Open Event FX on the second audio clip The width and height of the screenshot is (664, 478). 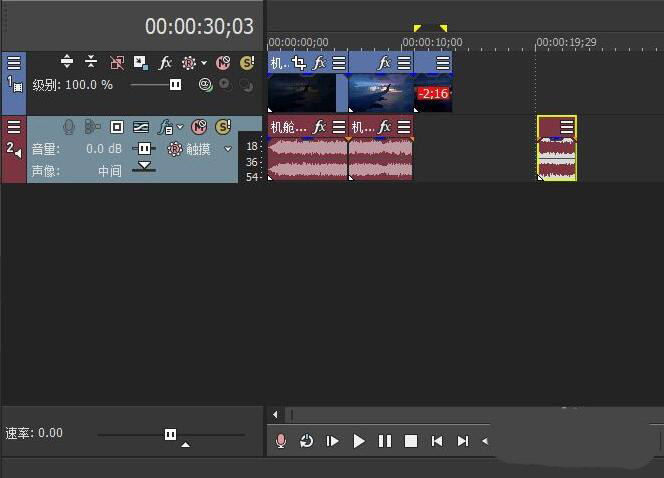coord(384,127)
